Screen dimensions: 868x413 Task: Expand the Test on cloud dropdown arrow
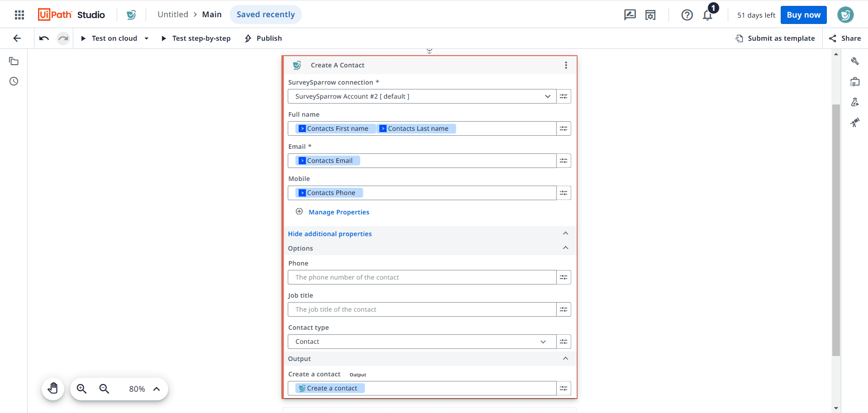click(x=147, y=38)
